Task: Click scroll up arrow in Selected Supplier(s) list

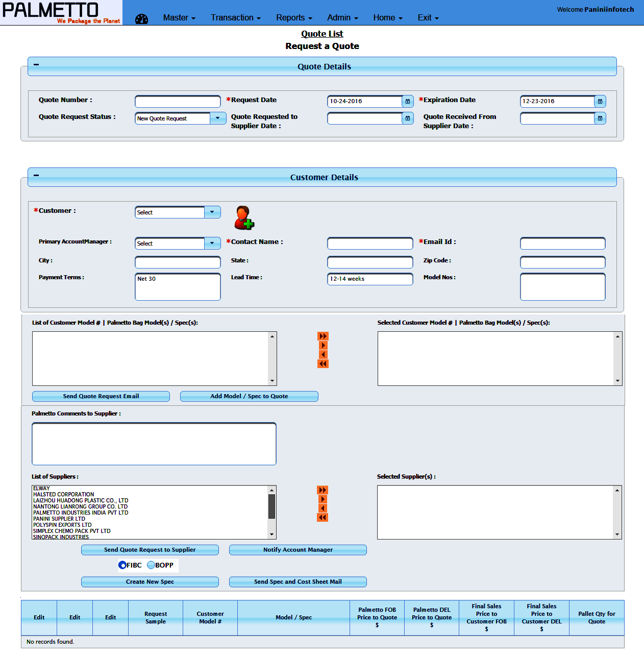Action: point(617,491)
